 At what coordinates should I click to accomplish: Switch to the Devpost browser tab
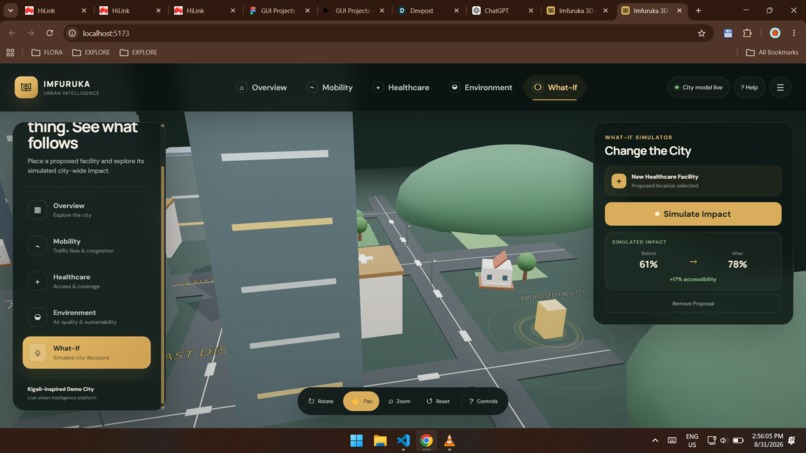tap(428, 10)
